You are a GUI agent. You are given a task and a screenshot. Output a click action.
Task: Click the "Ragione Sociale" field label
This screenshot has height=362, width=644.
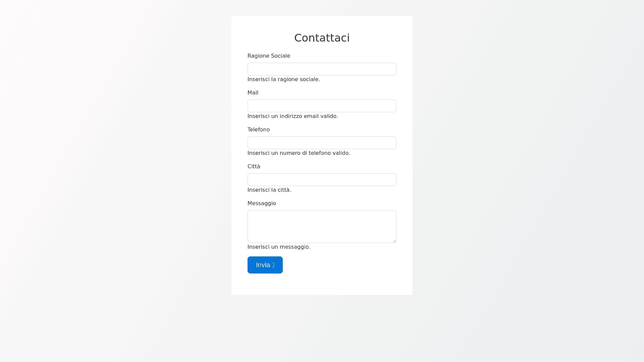coord(269,56)
